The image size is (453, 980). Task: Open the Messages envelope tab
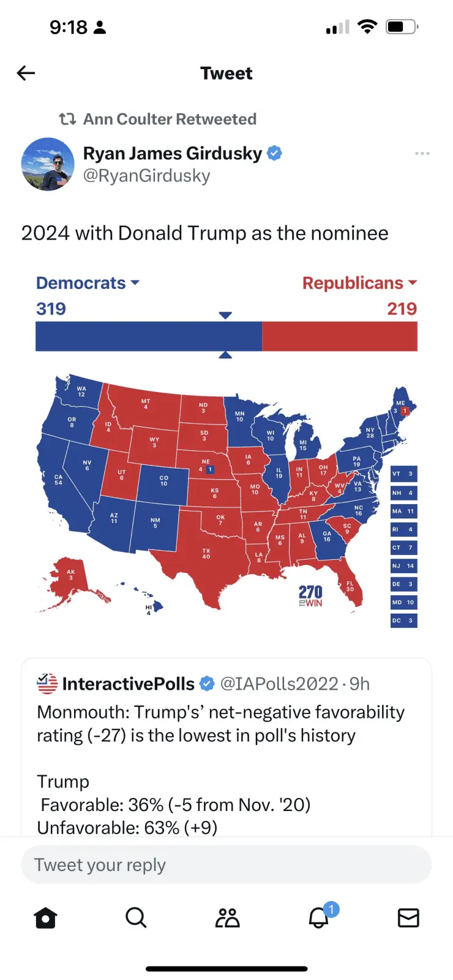coord(408,918)
